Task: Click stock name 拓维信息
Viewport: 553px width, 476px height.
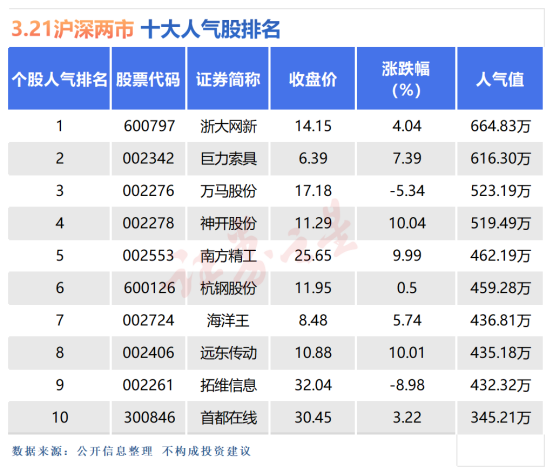Action: coord(229,386)
